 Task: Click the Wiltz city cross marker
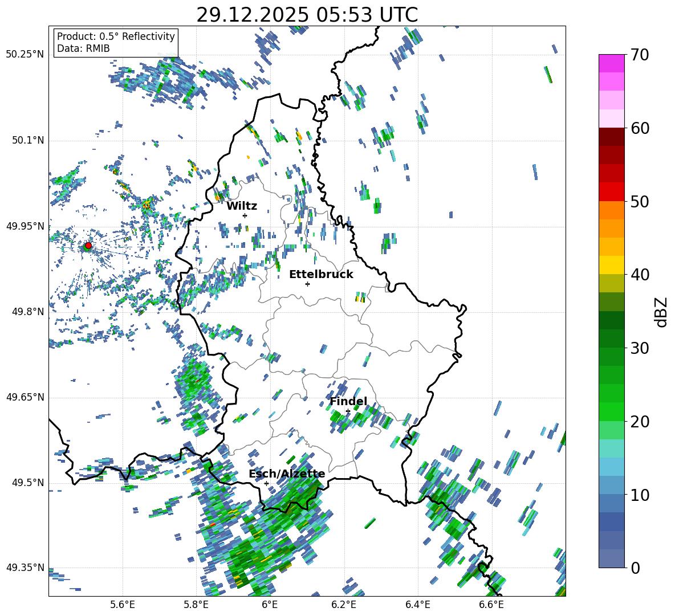click(x=245, y=215)
